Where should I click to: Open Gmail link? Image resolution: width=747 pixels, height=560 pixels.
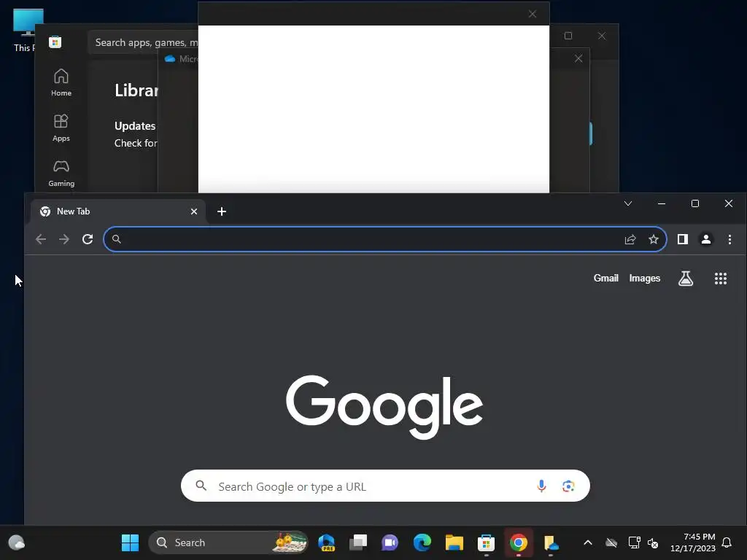(x=605, y=278)
